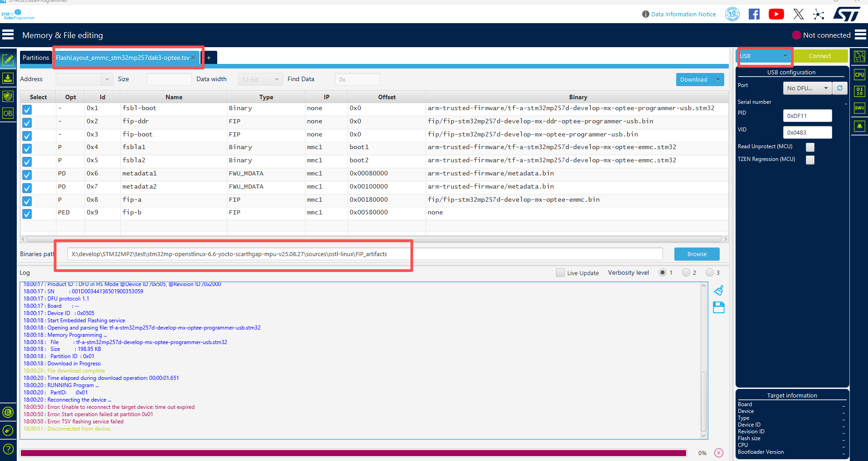Click the Find Data input field

pyautogui.click(x=357, y=79)
